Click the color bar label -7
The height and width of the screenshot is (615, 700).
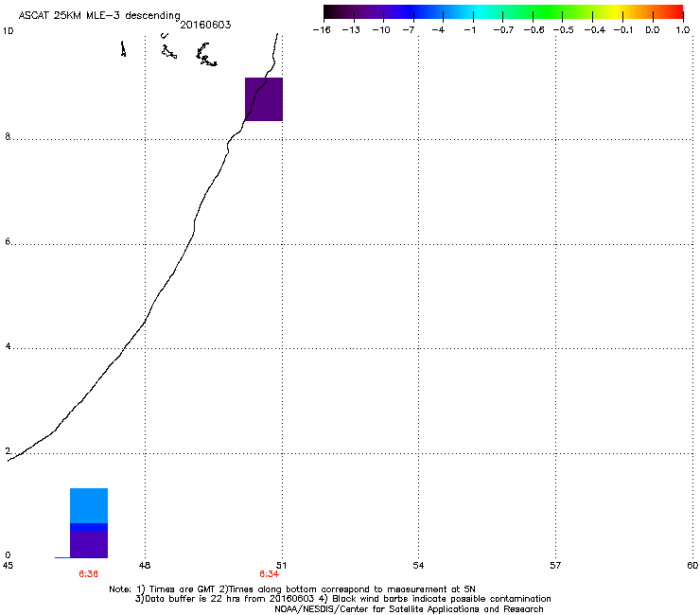[409, 30]
